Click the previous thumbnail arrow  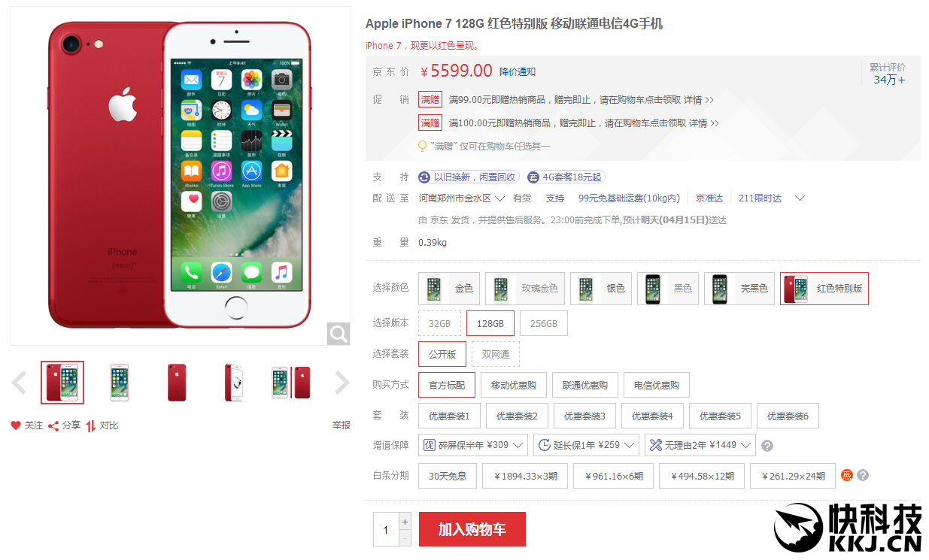pyautogui.click(x=19, y=383)
